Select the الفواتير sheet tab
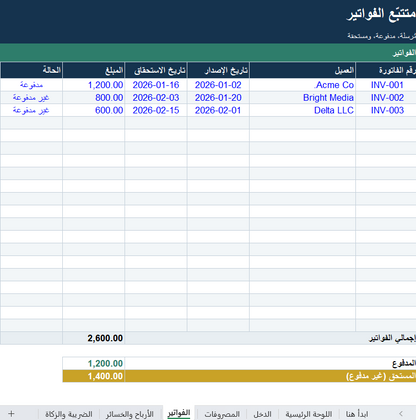This screenshot has height=420, width=416. click(179, 413)
